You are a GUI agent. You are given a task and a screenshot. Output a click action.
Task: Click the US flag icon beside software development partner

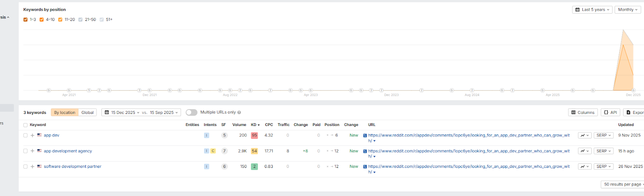coord(39,166)
